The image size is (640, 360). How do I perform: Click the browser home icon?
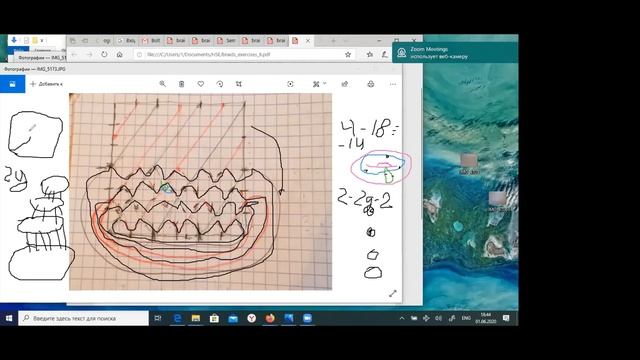click(120, 54)
